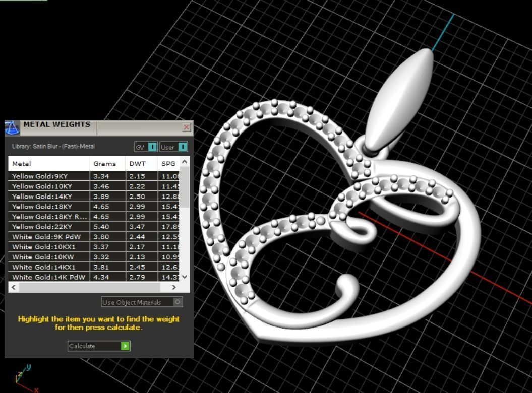Select the Yellow Gold:18KY R... row

tap(94, 216)
